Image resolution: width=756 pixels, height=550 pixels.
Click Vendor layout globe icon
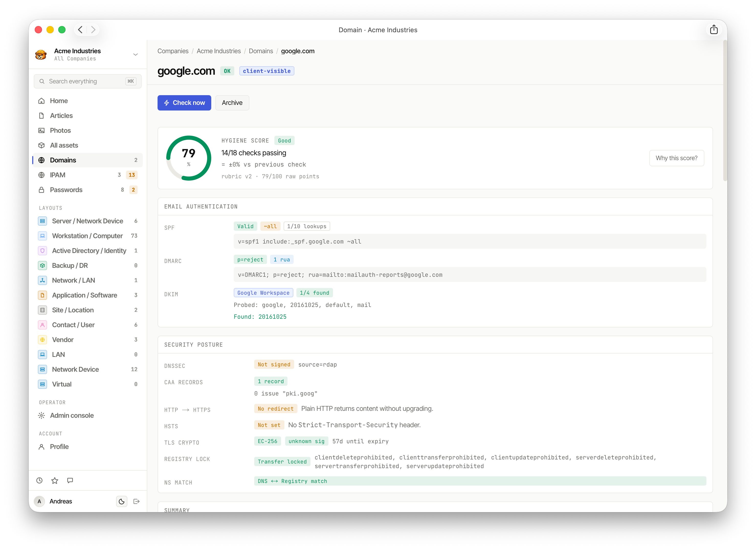pyautogui.click(x=42, y=340)
